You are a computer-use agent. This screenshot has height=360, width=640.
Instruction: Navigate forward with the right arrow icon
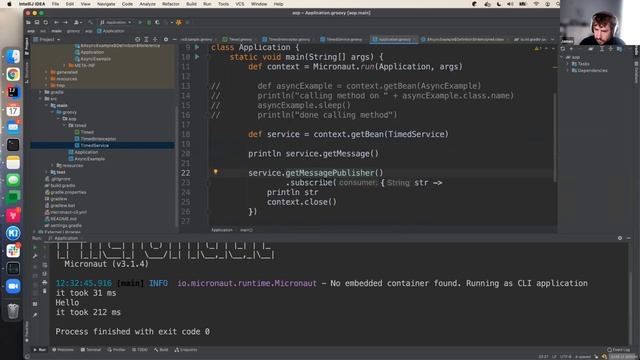click(x=65, y=22)
